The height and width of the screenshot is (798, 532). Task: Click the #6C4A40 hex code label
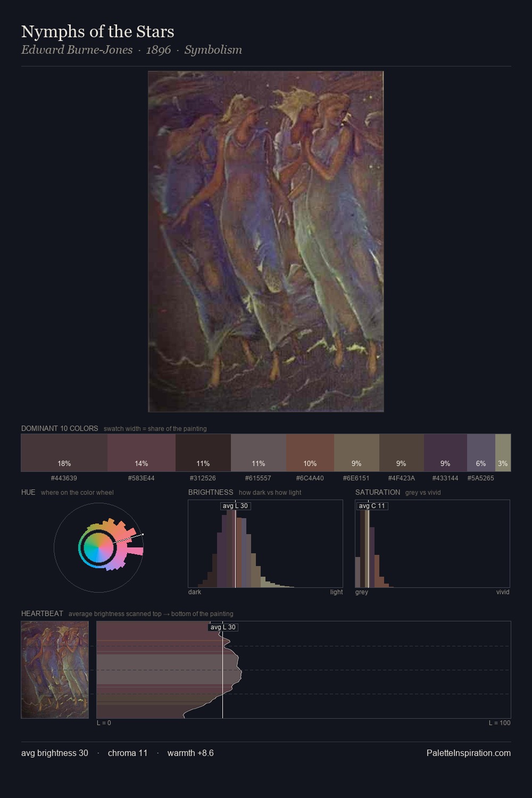[x=310, y=478]
